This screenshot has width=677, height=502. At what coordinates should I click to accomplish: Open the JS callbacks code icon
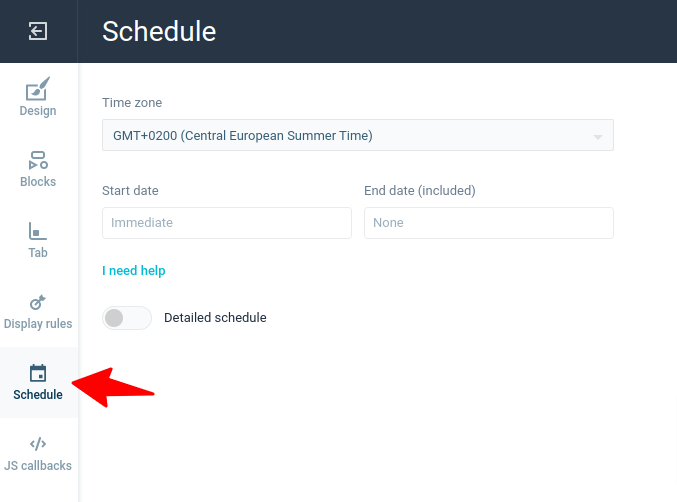38,444
